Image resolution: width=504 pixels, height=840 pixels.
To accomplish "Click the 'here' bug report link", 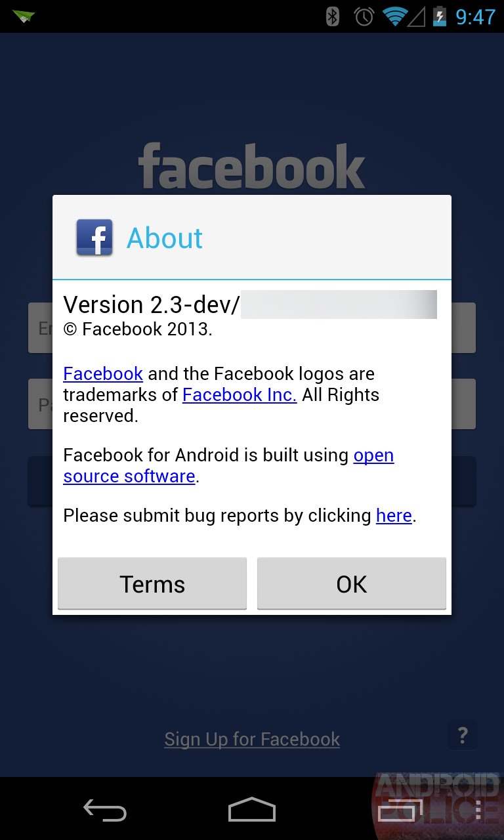I will pyautogui.click(x=394, y=515).
